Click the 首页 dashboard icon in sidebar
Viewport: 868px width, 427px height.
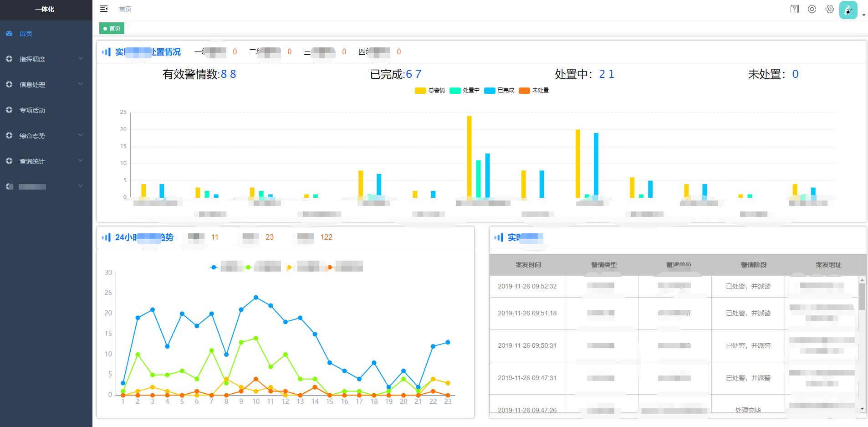(9, 33)
